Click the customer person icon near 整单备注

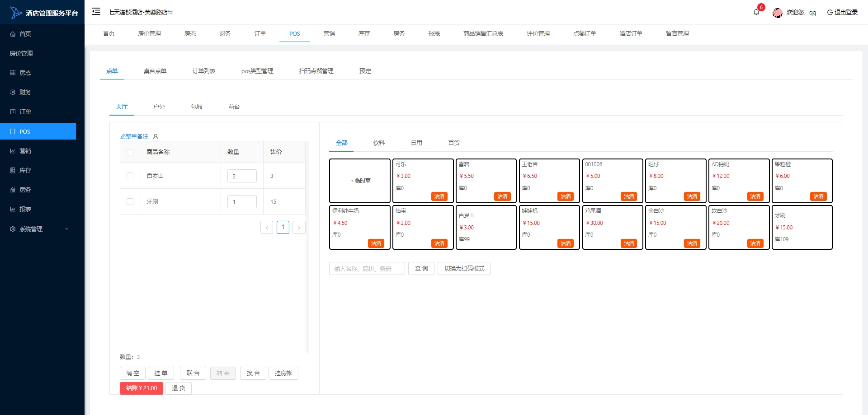[x=156, y=136]
